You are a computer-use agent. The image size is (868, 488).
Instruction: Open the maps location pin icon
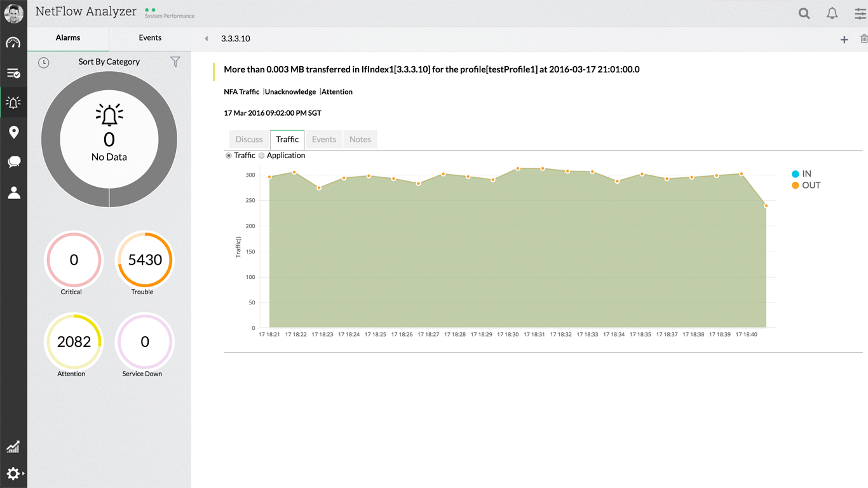[13, 132]
